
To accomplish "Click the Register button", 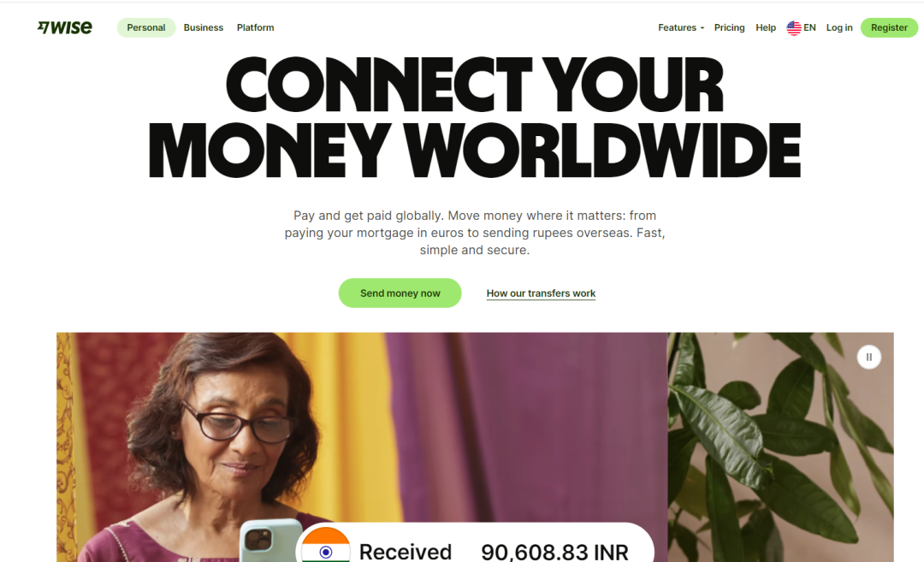I will point(889,27).
